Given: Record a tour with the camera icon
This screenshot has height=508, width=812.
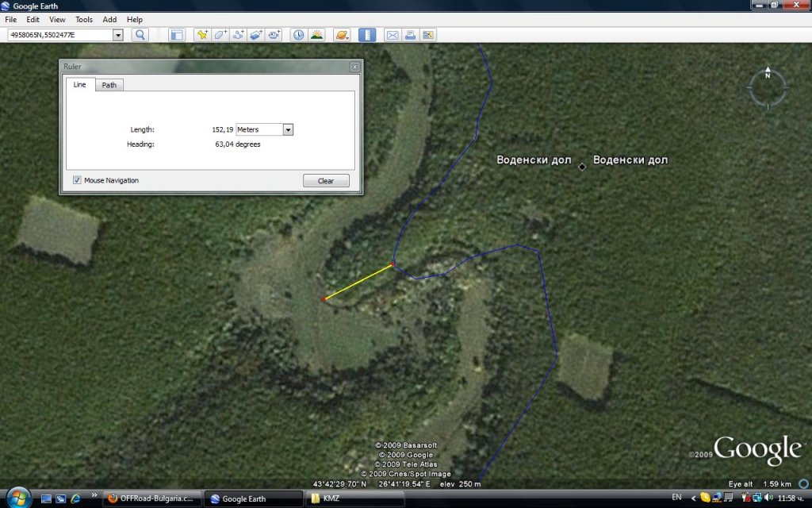Looking at the screenshot, I should coord(274,35).
